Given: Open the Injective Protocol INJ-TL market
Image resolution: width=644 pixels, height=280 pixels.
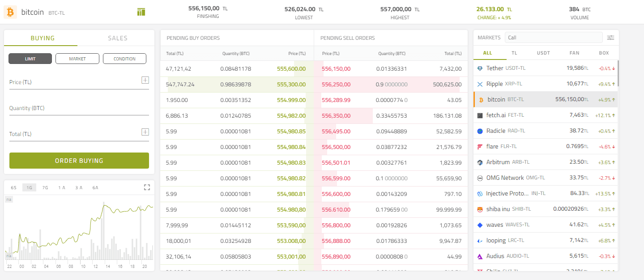Looking at the screenshot, I should pos(546,194).
